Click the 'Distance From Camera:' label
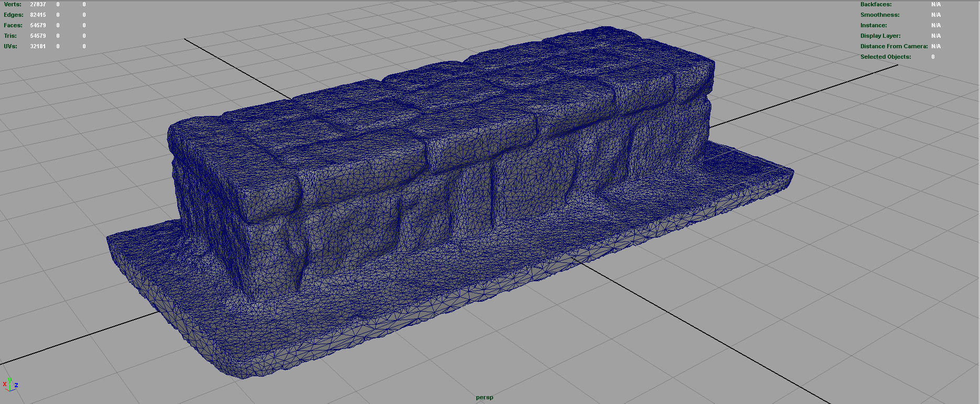 click(894, 46)
